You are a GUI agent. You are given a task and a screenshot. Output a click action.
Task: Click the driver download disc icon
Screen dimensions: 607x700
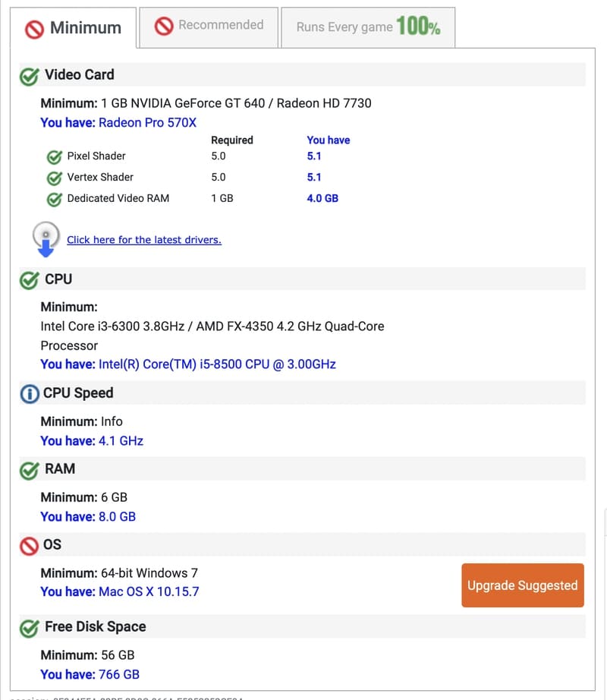click(x=46, y=238)
